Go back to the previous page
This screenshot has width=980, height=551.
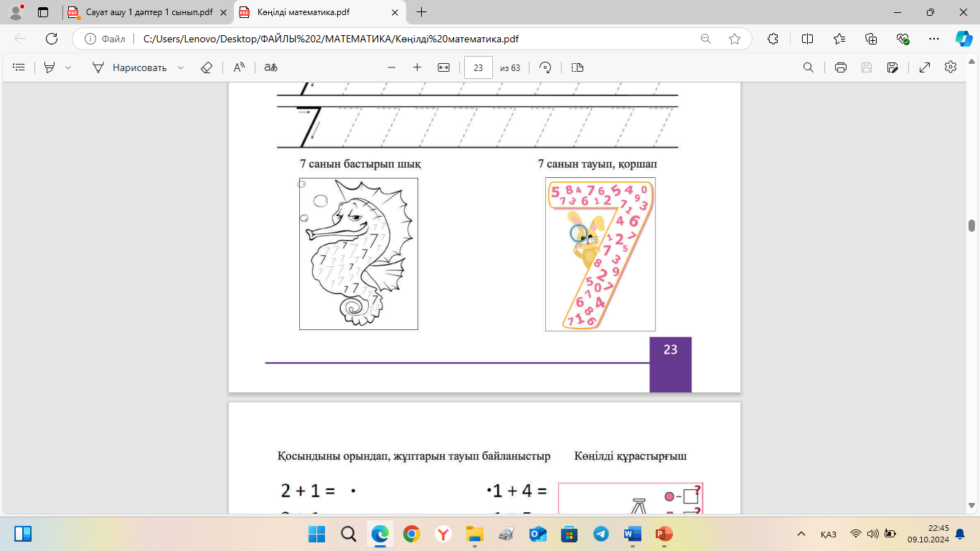[x=20, y=39]
